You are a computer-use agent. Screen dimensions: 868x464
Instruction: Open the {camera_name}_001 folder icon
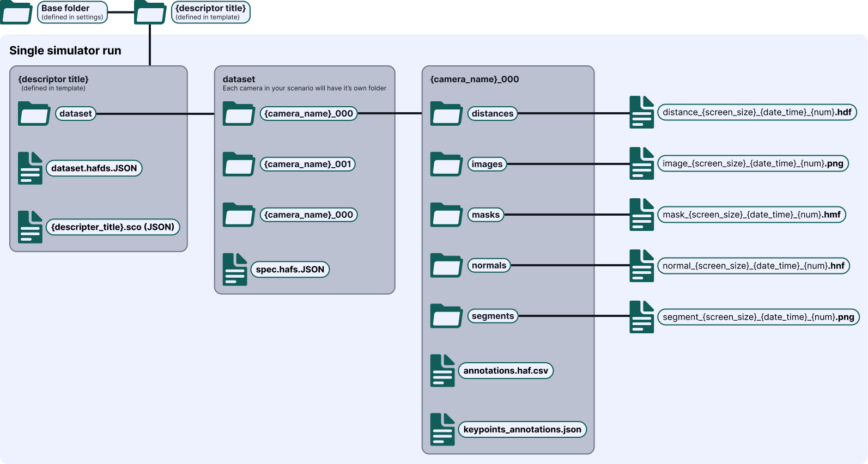click(x=239, y=164)
